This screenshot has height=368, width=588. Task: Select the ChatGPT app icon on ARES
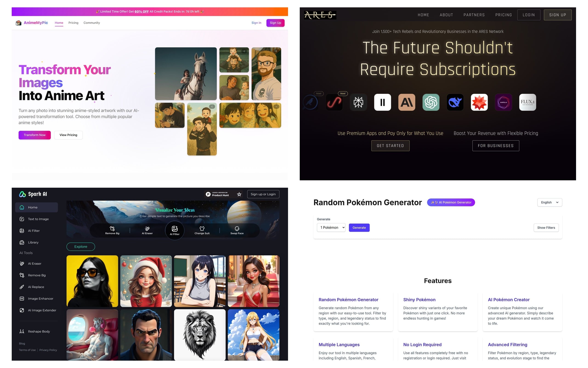click(x=431, y=102)
